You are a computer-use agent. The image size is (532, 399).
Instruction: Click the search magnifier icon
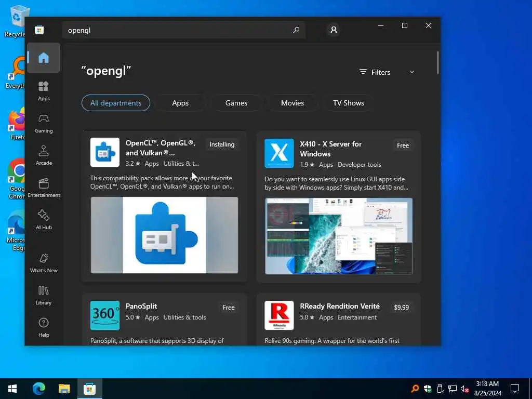click(296, 30)
